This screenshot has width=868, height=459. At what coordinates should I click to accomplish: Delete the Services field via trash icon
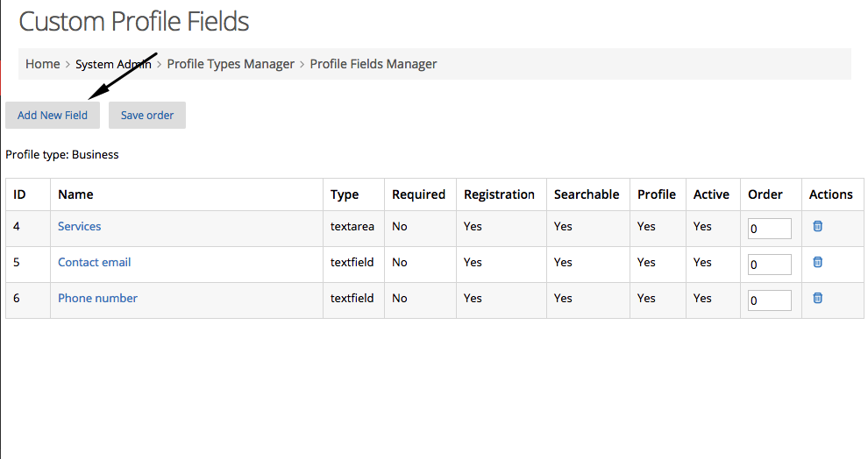(x=817, y=226)
